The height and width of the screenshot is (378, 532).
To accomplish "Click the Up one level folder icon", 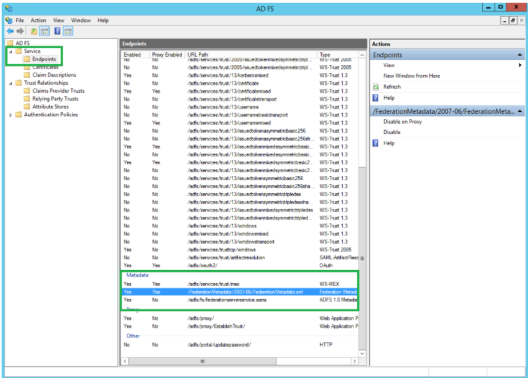I will point(34,31).
